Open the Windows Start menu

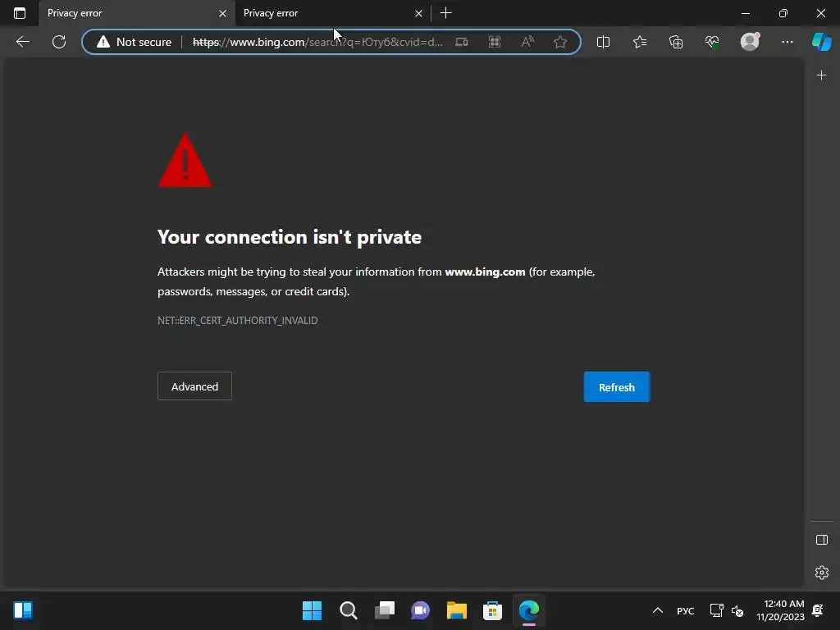312,610
